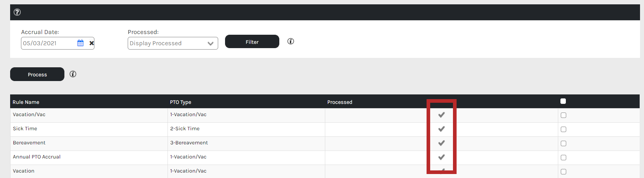This screenshot has width=644, height=178.
Task: Click the processed checkmark for Bereavement row
Action: tap(441, 143)
